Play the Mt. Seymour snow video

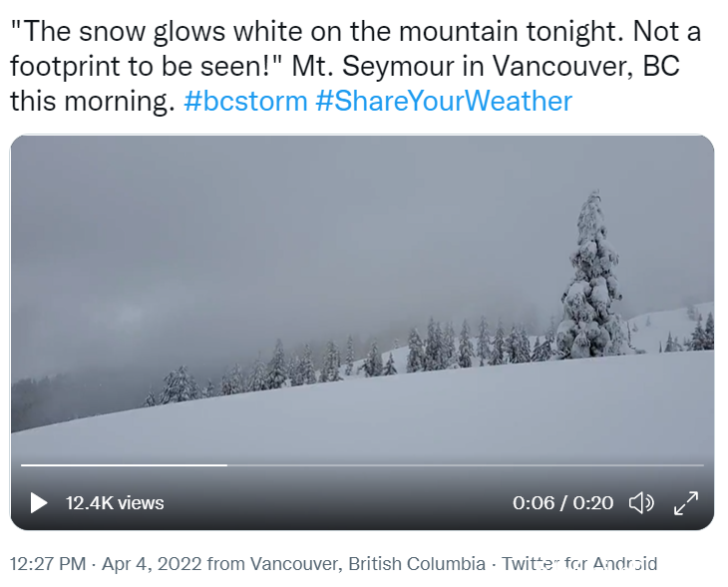(39, 503)
